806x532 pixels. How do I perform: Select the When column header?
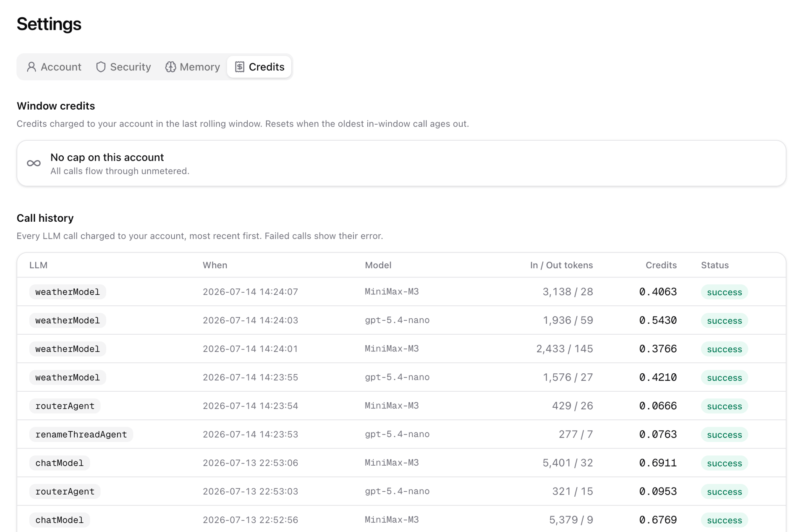[215, 265]
